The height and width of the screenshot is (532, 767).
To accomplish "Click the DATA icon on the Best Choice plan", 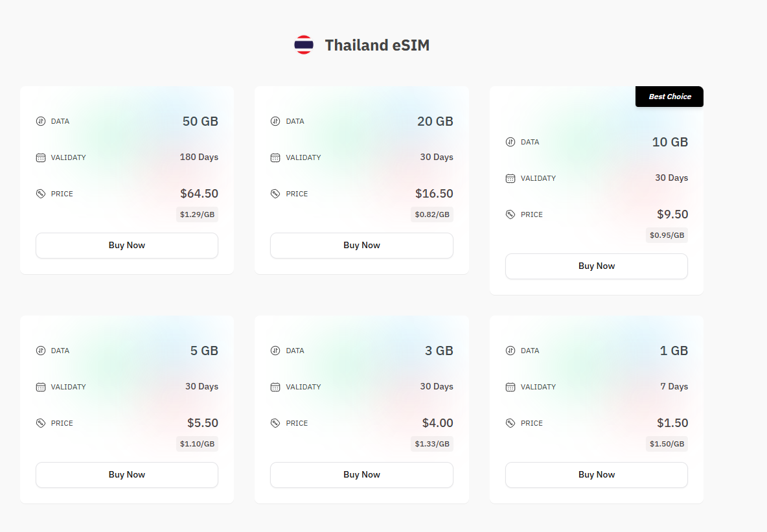I will pos(509,142).
